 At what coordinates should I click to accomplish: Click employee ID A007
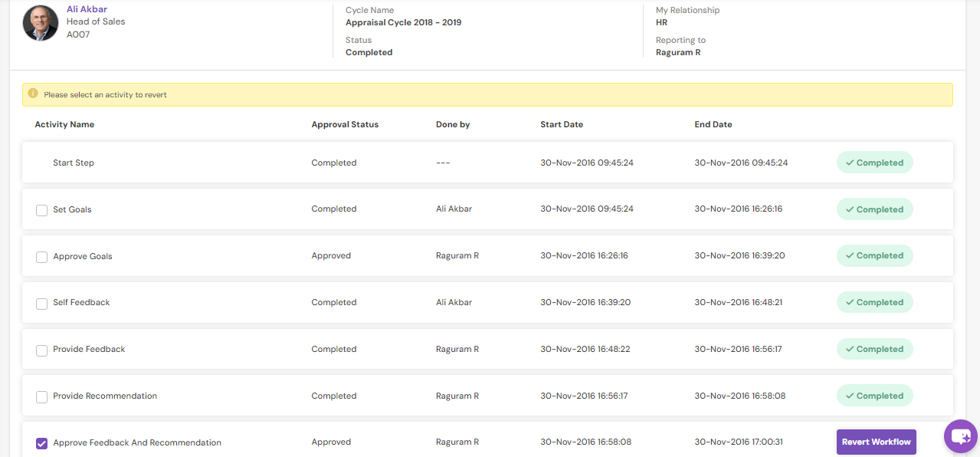pos(78,35)
